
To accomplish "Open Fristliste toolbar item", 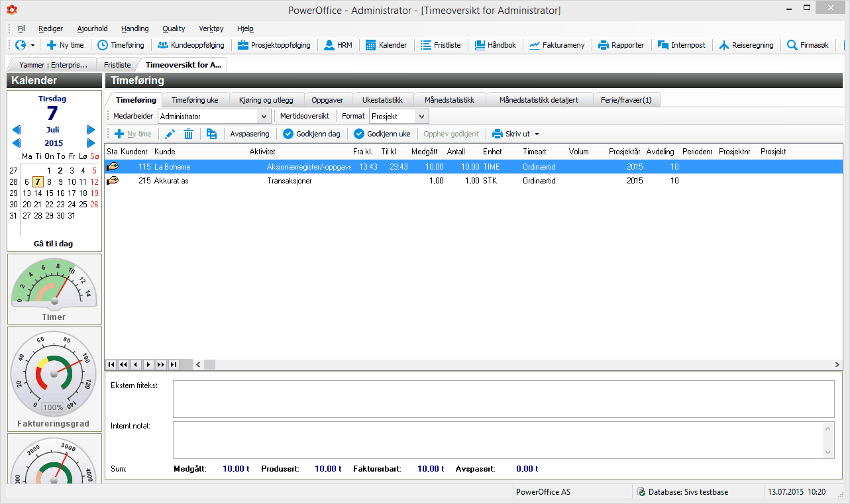I will [x=441, y=45].
